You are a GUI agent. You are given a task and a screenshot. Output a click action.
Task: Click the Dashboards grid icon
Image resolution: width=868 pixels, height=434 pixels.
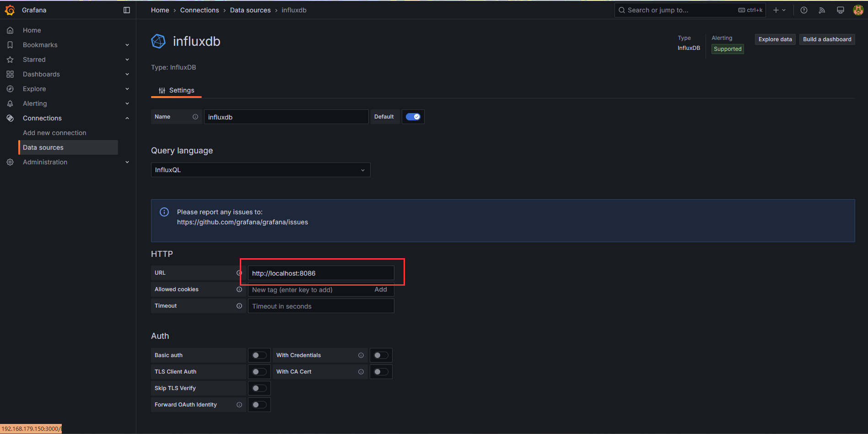10,74
